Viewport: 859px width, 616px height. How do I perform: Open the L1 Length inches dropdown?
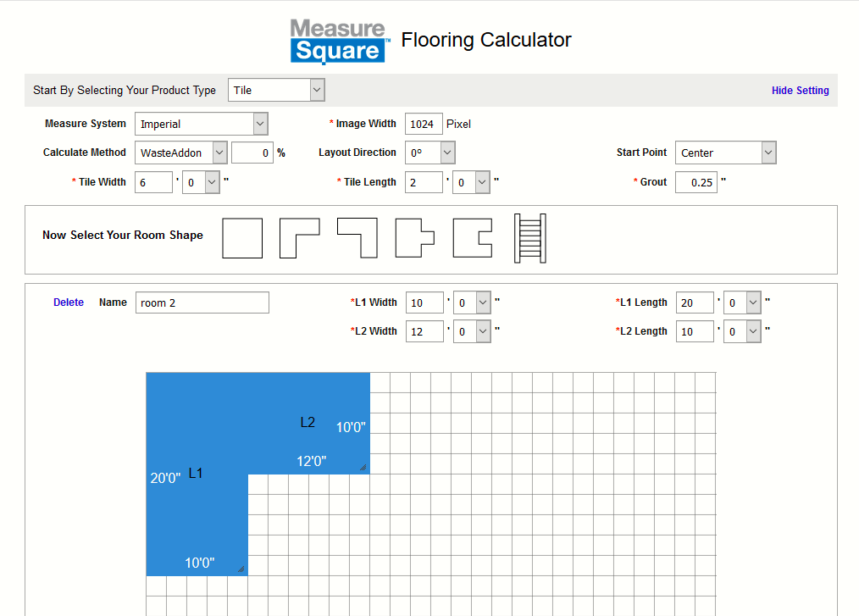click(742, 302)
